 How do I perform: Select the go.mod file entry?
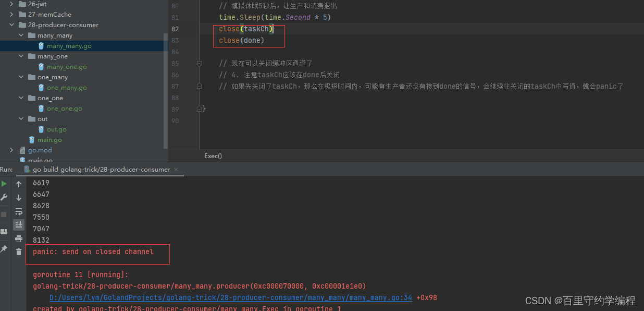40,150
